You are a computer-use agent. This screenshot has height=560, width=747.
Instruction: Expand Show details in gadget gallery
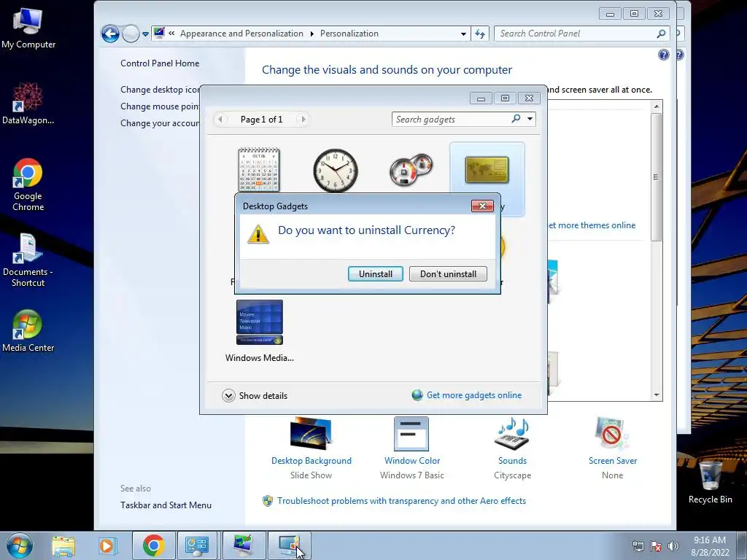click(x=255, y=396)
